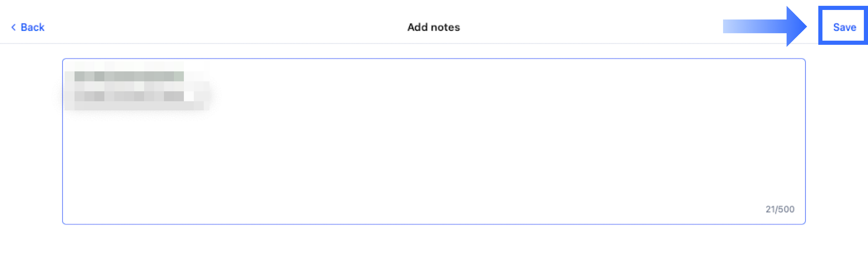Click the dark first line of blurred text

129,76
